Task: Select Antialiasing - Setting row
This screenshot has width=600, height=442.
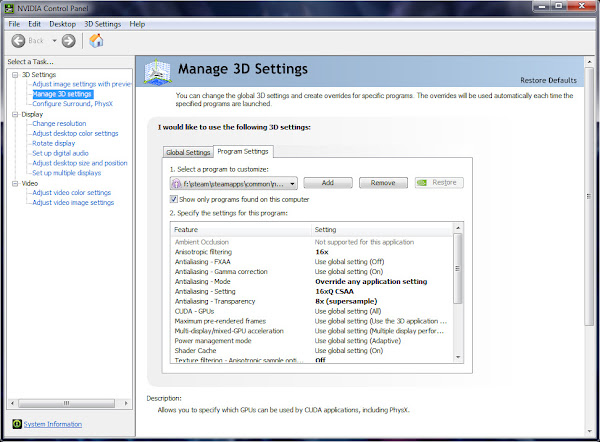Action: coord(312,292)
